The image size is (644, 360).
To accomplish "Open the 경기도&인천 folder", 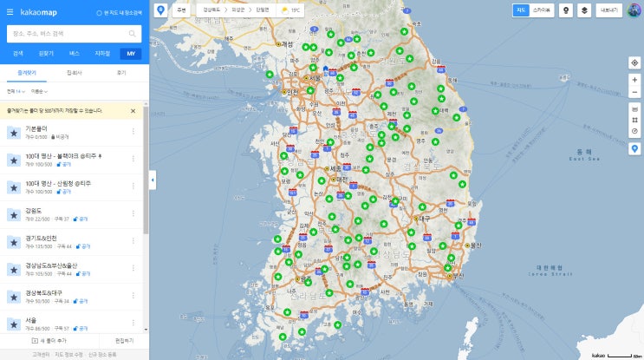I will [71, 242].
